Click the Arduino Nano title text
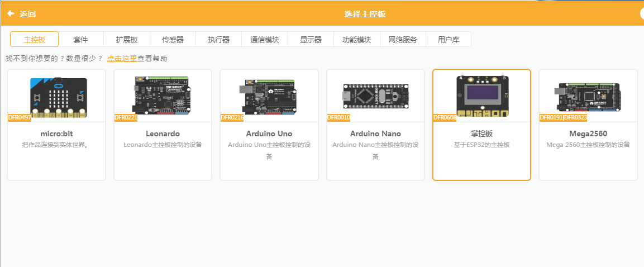This screenshot has height=267, width=644. (x=375, y=133)
